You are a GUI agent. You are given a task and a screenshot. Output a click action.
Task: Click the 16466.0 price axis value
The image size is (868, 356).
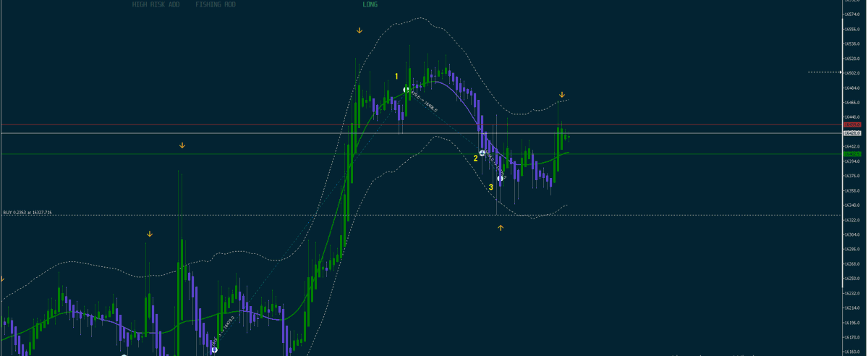pyautogui.click(x=851, y=103)
